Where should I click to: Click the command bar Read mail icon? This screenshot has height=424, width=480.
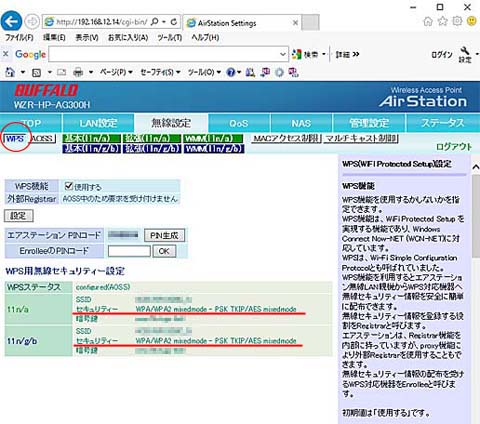[61, 72]
